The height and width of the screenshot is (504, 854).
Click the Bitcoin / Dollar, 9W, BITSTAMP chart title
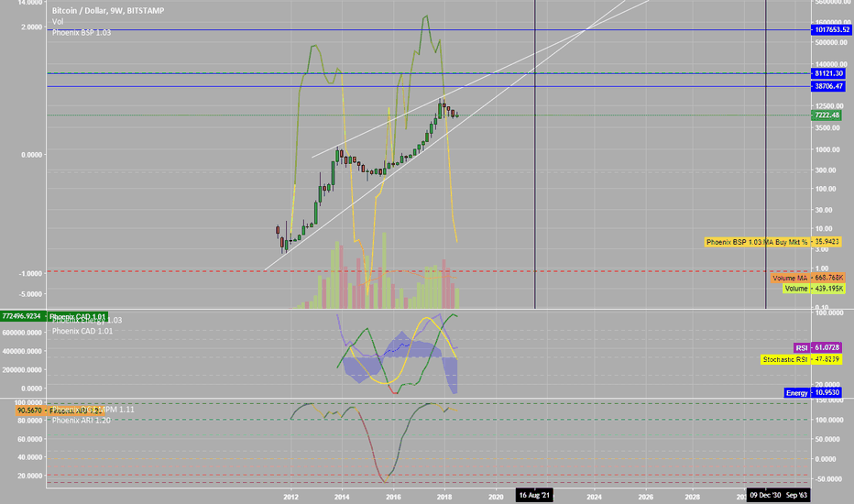click(108, 10)
